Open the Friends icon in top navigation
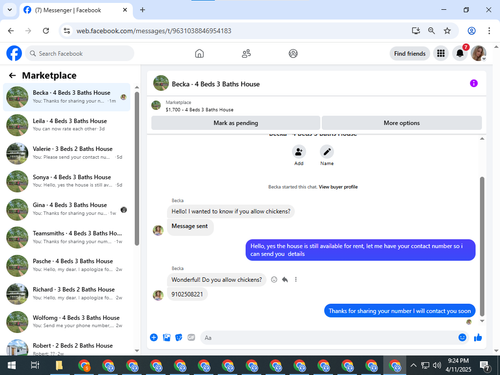500x375 pixels. coord(246,53)
